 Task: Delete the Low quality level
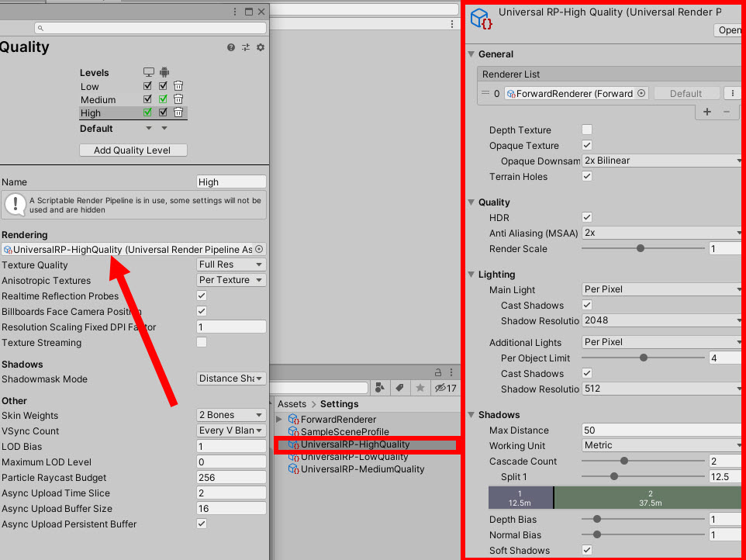tap(178, 85)
